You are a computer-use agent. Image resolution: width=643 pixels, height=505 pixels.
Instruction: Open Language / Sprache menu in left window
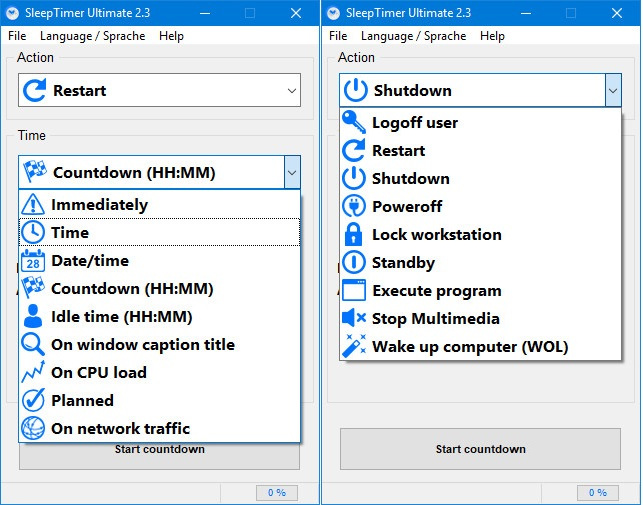click(x=93, y=36)
